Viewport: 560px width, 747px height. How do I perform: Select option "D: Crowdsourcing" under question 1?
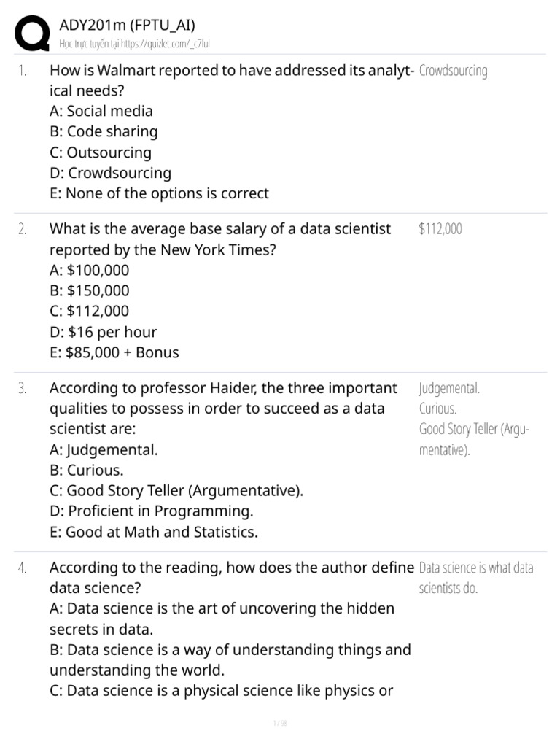click(x=110, y=173)
